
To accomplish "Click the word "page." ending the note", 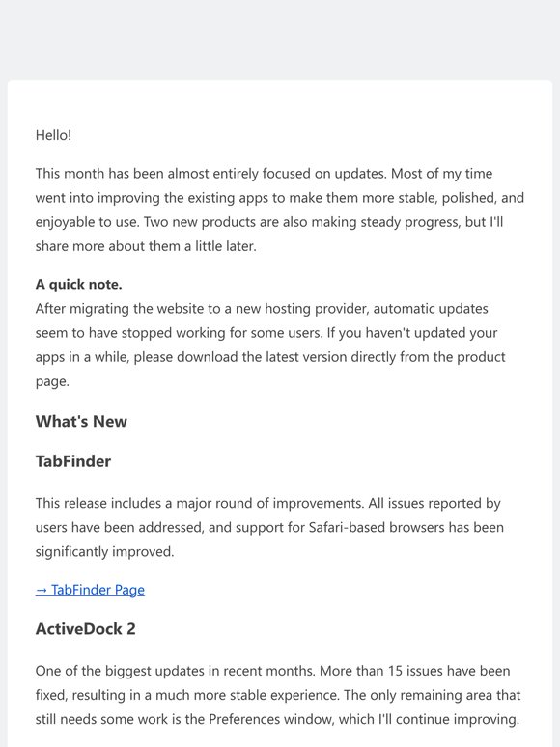I will point(52,381).
